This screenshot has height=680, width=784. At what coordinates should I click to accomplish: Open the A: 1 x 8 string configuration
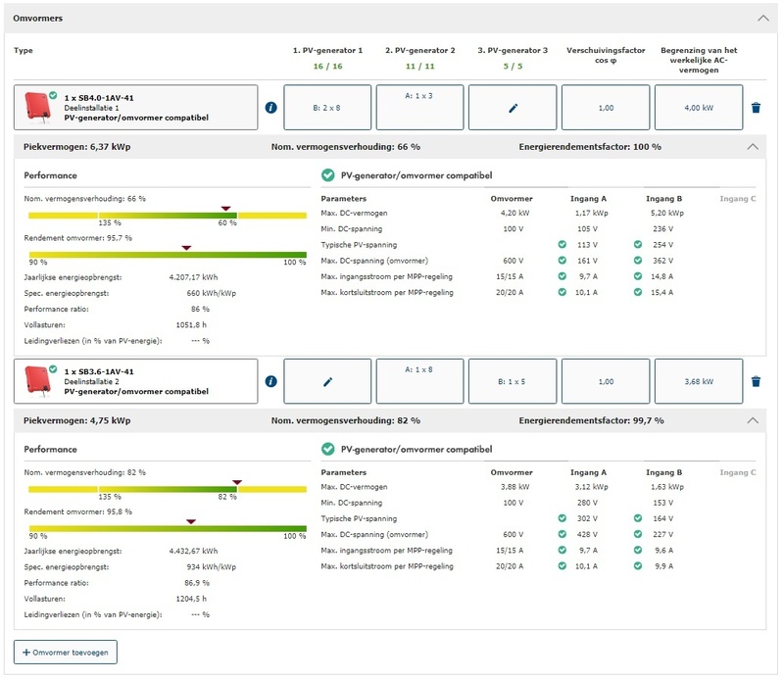coord(419,382)
